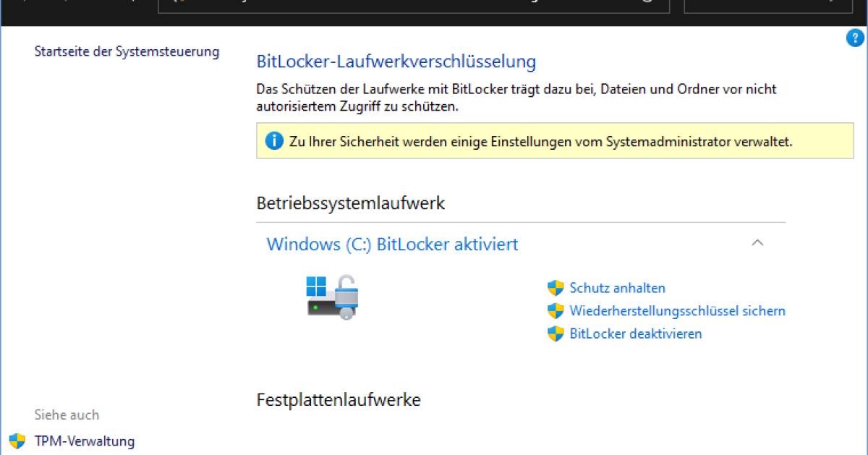Image resolution: width=868 pixels, height=455 pixels.
Task: Click the info icon in the yellow banner
Action: click(275, 141)
